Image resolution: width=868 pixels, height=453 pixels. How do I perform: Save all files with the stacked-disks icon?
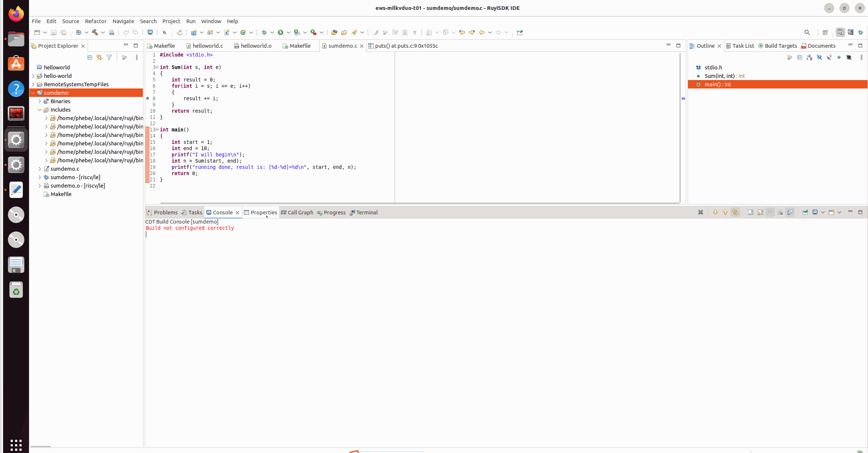click(x=64, y=32)
